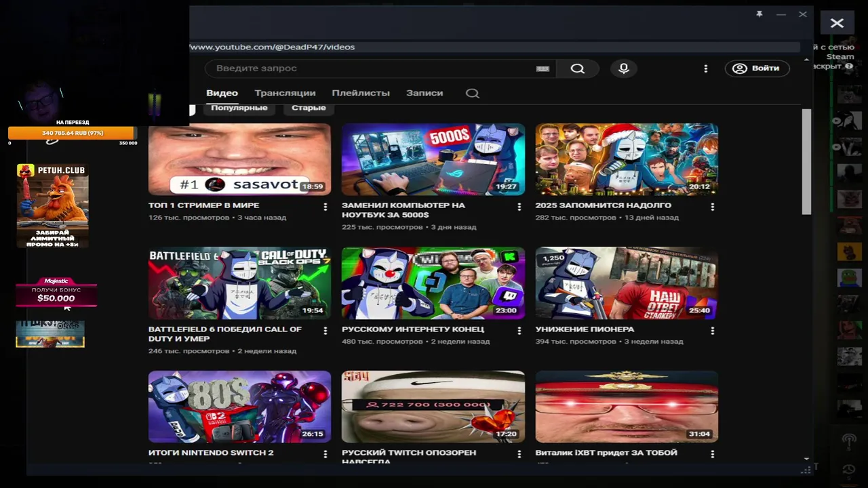This screenshot has width=868, height=488.
Task: Click scrollbar down arrow at page bottom
Action: point(806,459)
